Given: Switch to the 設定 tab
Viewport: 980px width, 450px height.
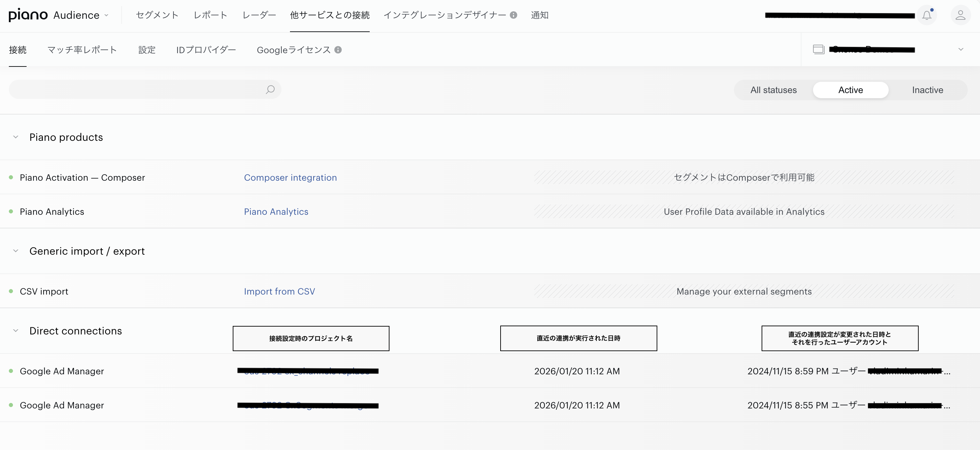Looking at the screenshot, I should point(147,50).
